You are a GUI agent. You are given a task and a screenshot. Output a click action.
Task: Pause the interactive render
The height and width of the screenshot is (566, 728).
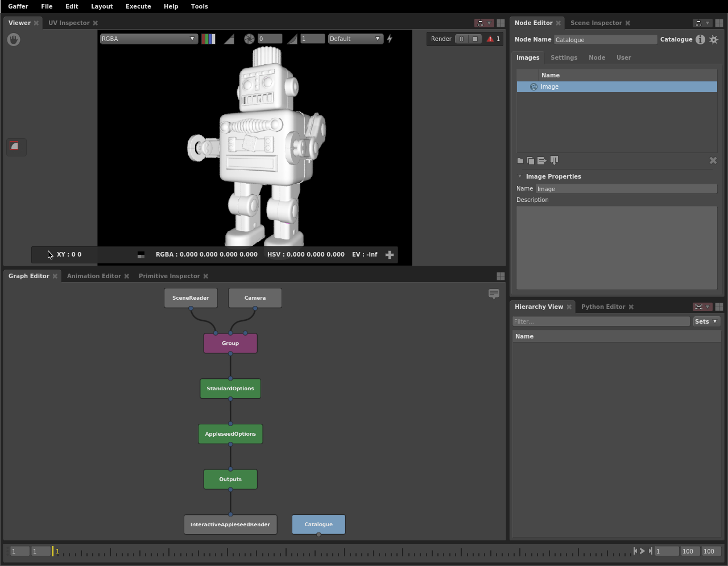(x=461, y=39)
